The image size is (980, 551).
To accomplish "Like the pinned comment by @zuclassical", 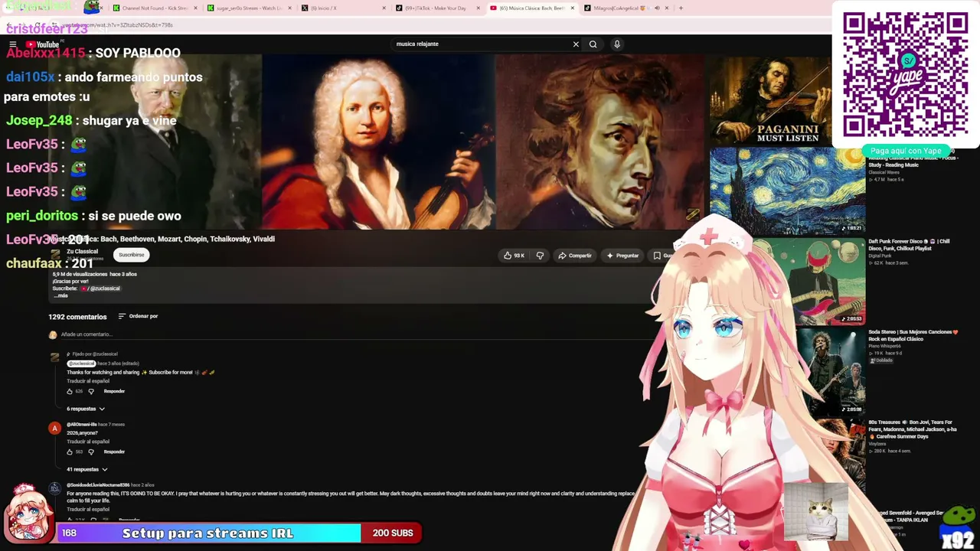I will (x=70, y=391).
